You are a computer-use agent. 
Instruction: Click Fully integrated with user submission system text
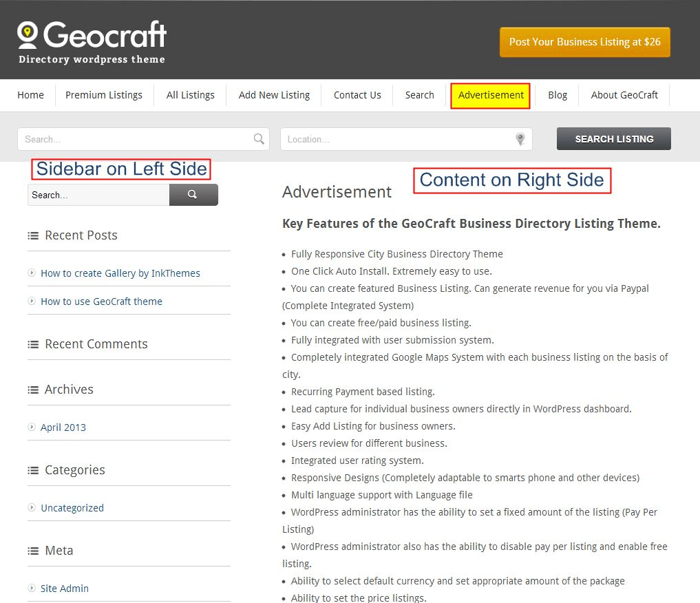[x=392, y=340]
